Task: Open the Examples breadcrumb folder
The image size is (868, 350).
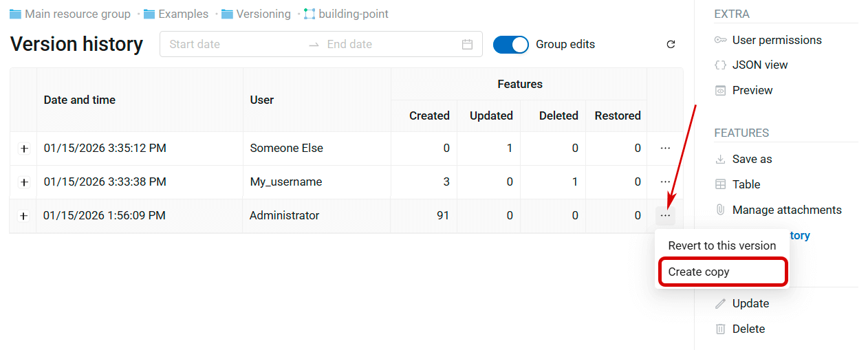Action: point(183,14)
